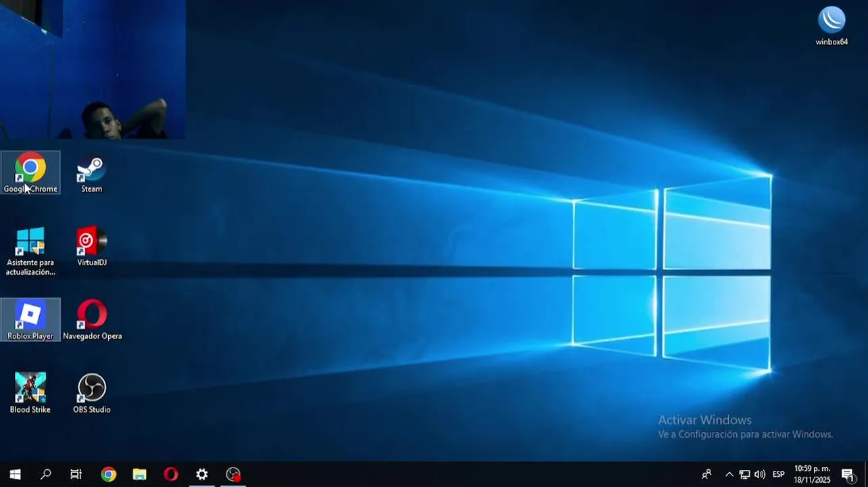The height and width of the screenshot is (487, 868).
Task: Switch to OBS Studio in taskbar
Action: click(233, 474)
